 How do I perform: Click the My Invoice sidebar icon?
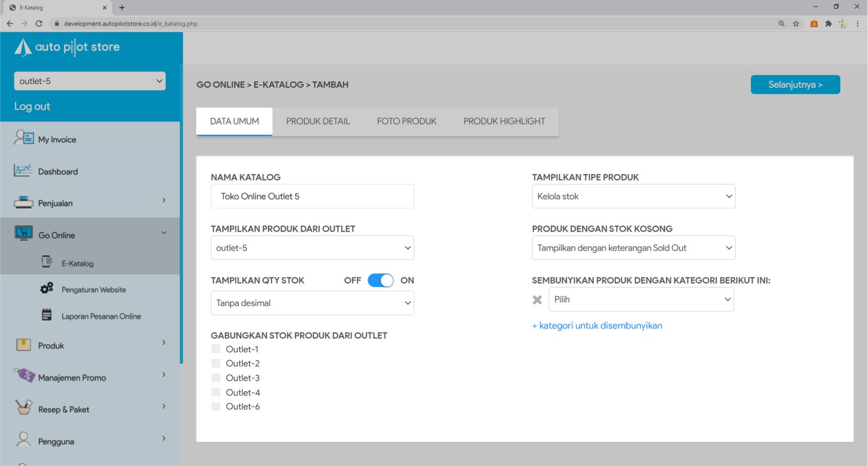[x=24, y=138]
